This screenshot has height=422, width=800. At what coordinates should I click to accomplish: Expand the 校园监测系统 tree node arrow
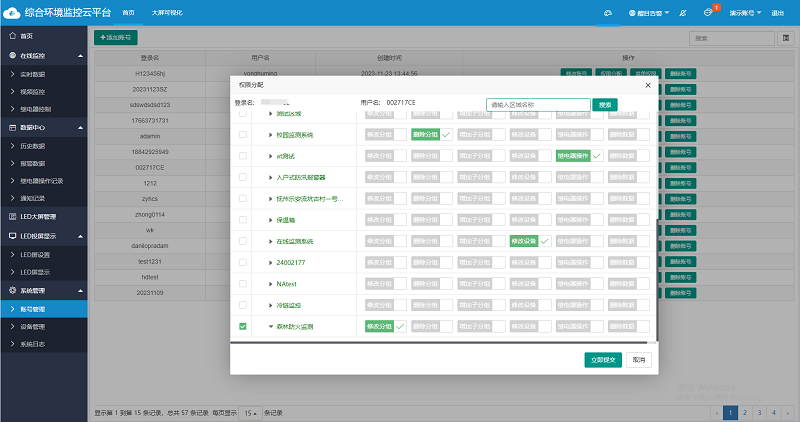pos(270,135)
